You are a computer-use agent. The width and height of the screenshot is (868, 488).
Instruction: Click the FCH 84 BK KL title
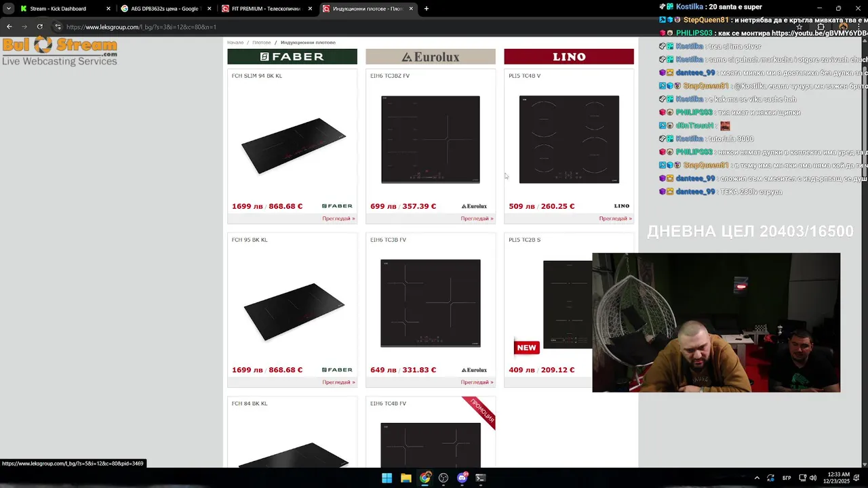click(x=250, y=404)
